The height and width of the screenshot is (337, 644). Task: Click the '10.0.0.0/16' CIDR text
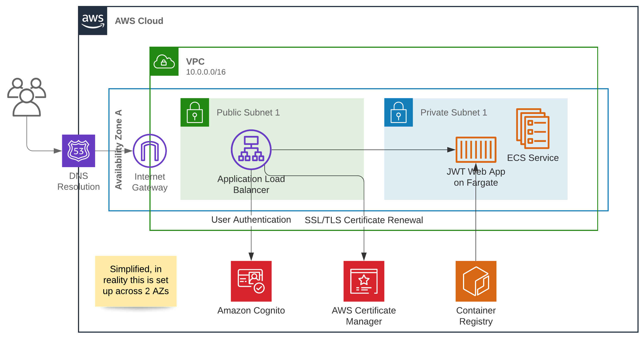(x=206, y=72)
